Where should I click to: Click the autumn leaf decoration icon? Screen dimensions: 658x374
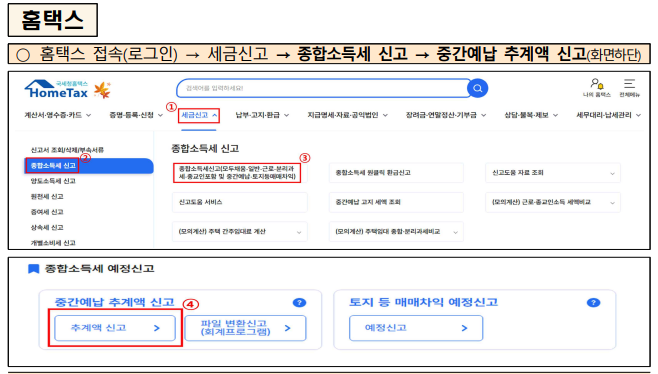[102, 90]
